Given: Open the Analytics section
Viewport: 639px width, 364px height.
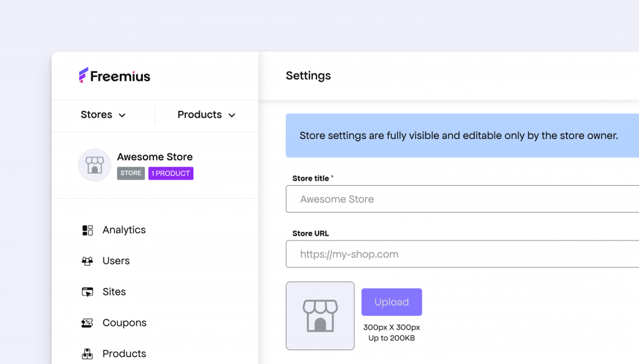Looking at the screenshot, I should pos(124,229).
